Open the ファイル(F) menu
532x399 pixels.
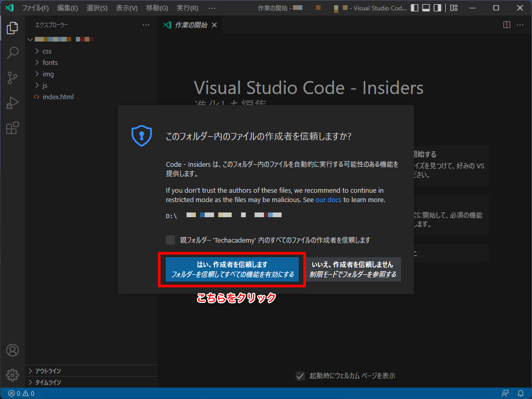pos(35,8)
